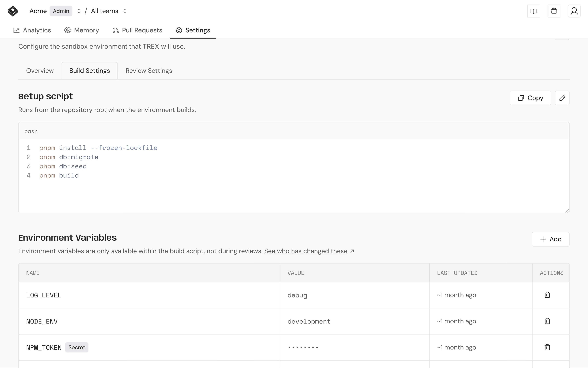Click the pencil edit setup script icon
588x368 pixels.
coord(562,98)
